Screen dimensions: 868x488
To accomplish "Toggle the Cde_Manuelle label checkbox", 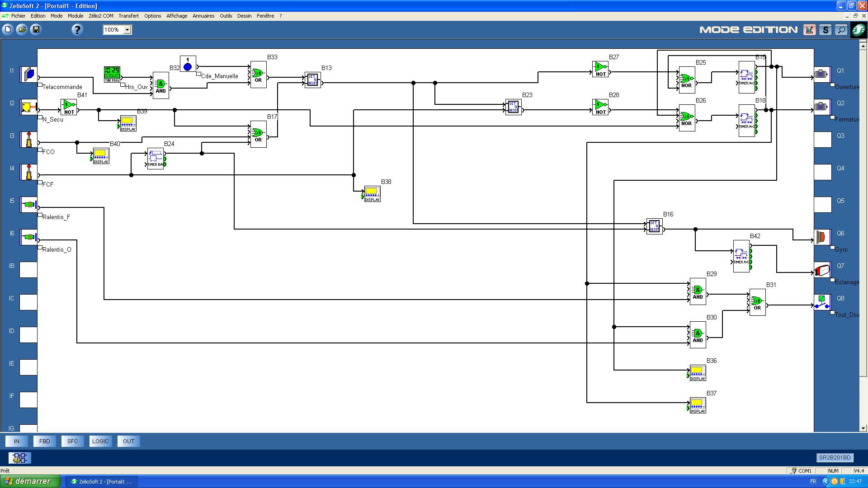I will [198, 74].
